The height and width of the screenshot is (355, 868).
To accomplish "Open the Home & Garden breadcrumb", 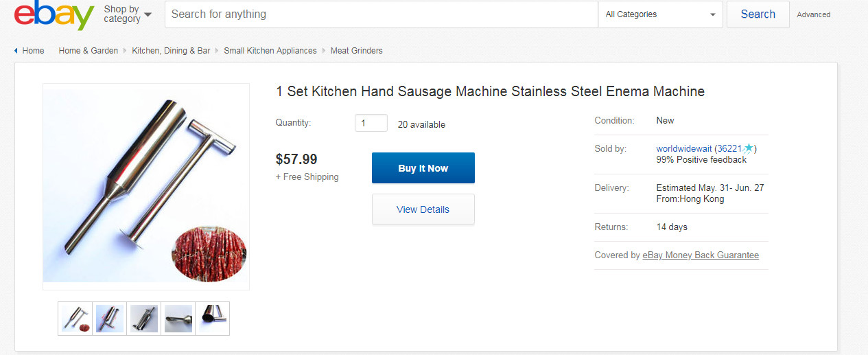I will [89, 51].
